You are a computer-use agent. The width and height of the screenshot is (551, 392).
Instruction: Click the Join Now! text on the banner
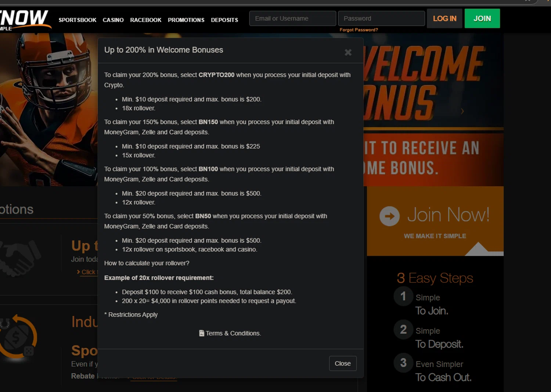click(x=448, y=215)
